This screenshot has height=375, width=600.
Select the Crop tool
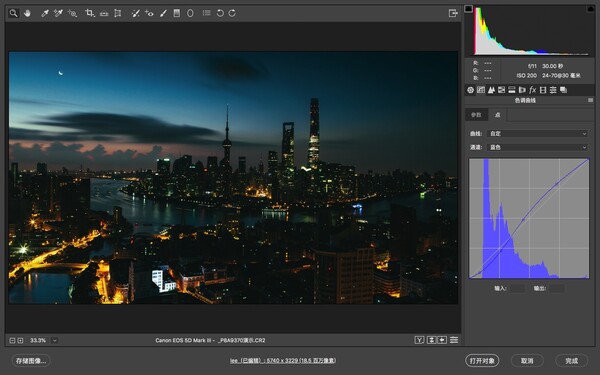click(x=90, y=13)
